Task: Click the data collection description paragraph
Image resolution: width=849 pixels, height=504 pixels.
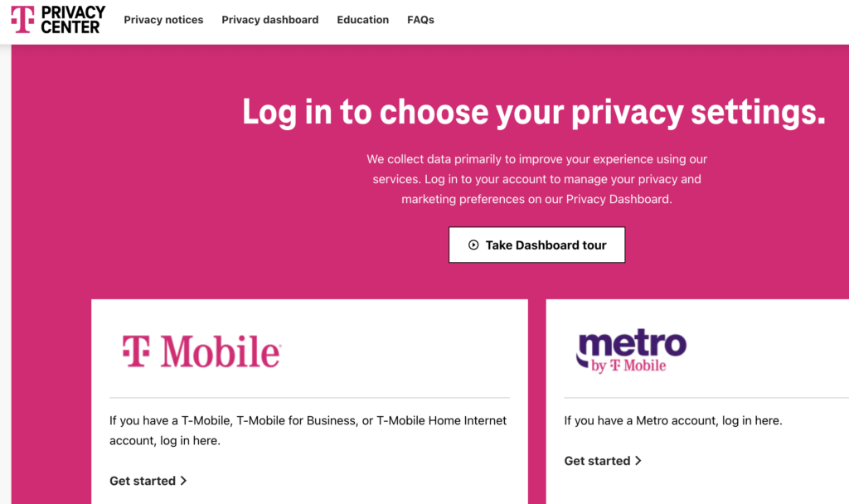Action: pos(536,179)
